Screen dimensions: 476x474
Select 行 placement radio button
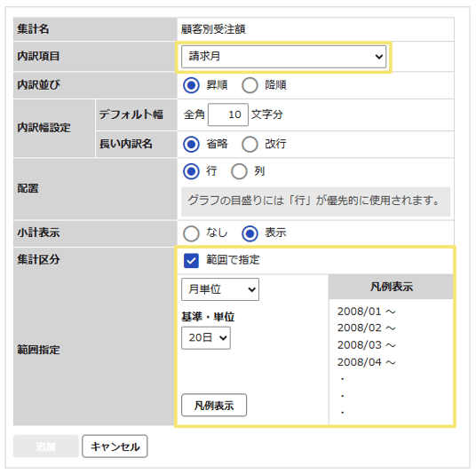pos(191,171)
